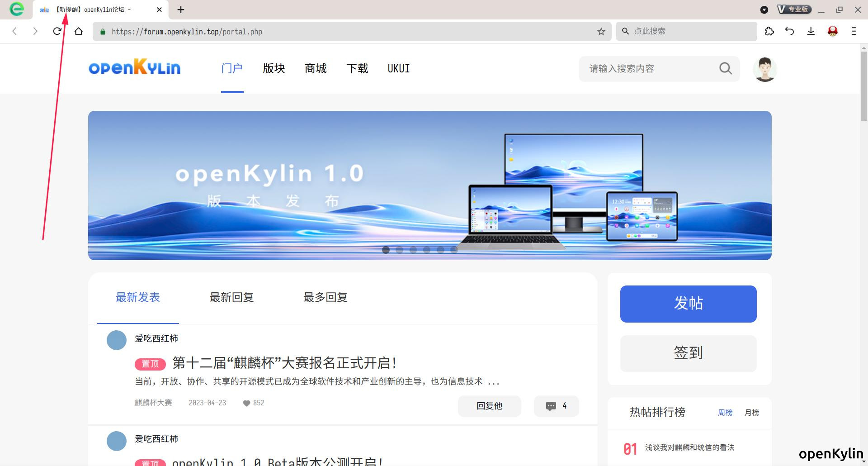Click the address bar URL

tap(187, 32)
